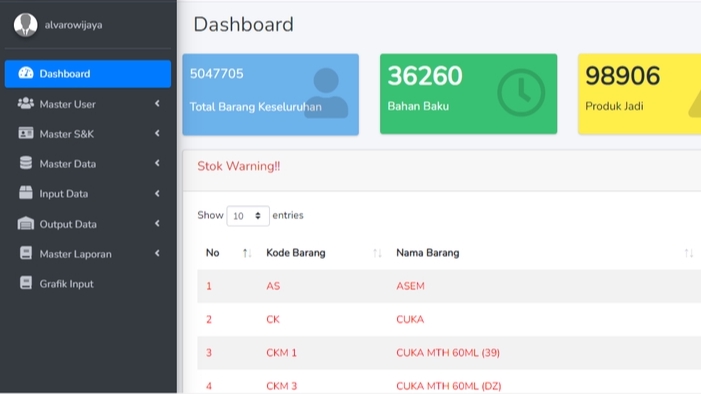Open the Master Laporan menu item
701x394 pixels.
88,254
